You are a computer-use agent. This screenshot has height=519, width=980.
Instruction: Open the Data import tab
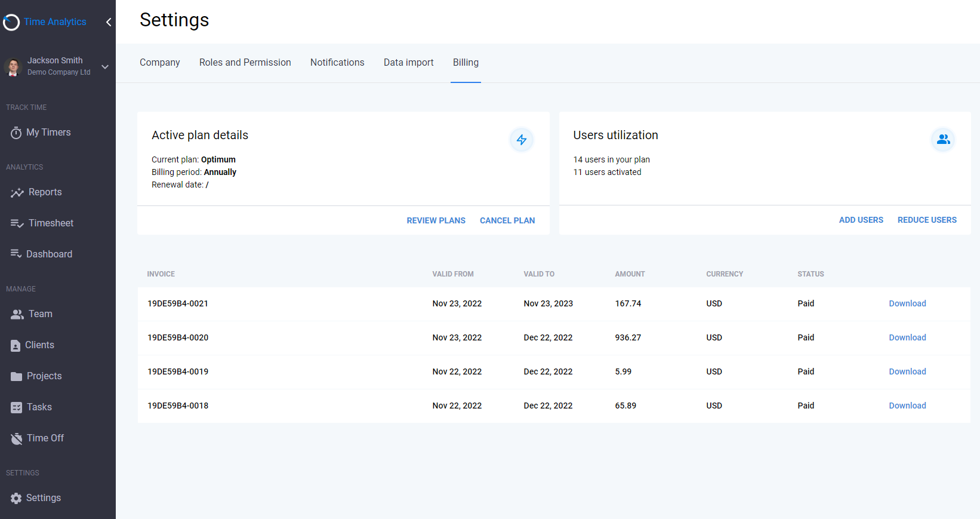(409, 63)
